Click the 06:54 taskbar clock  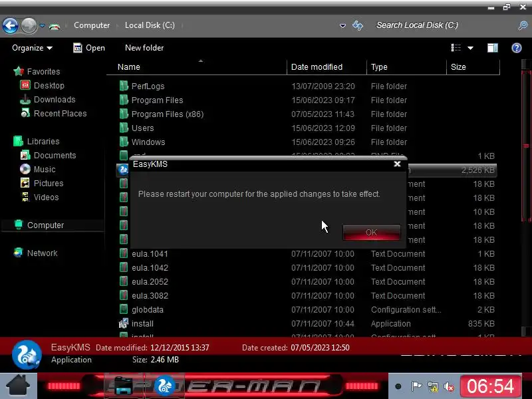pyautogui.click(x=490, y=386)
